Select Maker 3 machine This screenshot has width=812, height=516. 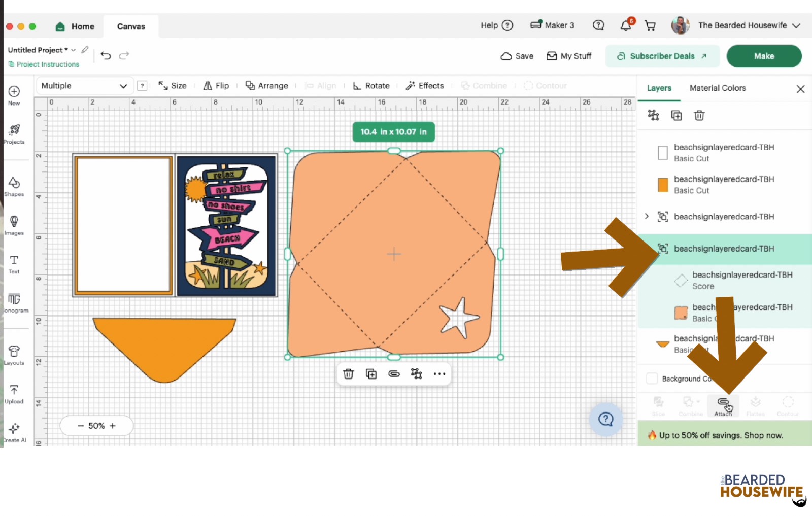click(552, 25)
